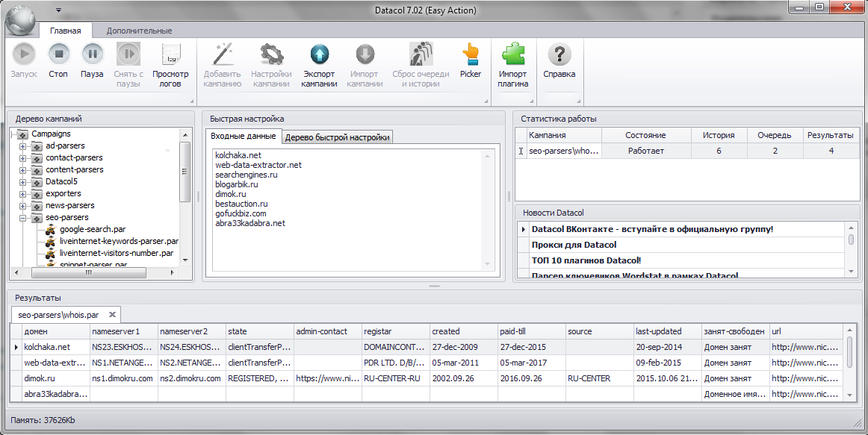The height and width of the screenshot is (435, 868).
Task: Open Дерево быстрой настройки tab
Action: (x=337, y=137)
